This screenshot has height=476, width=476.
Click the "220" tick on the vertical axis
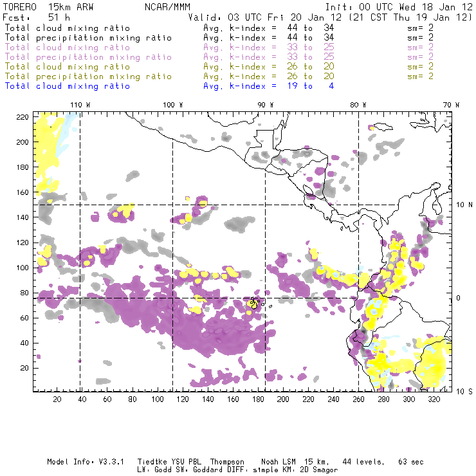pos(23,117)
